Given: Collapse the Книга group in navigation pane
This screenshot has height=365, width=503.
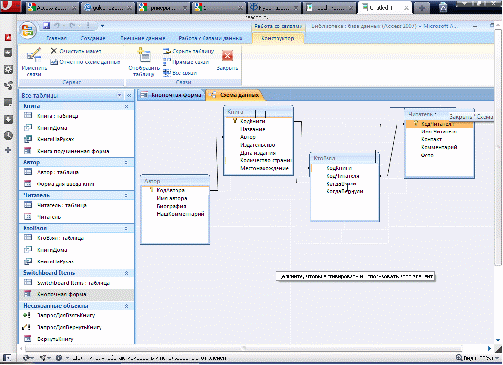Looking at the screenshot, I should pos(126,106).
